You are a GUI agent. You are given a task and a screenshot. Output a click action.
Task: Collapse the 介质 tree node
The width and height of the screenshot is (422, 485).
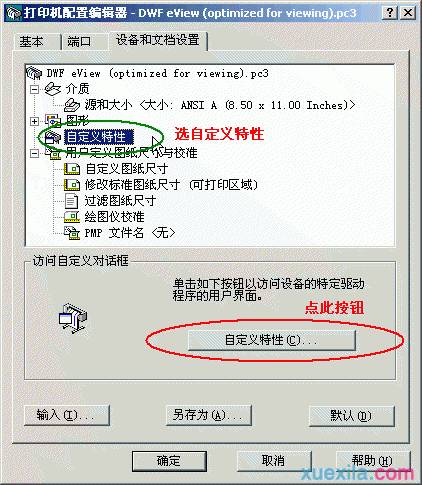pos(34,89)
